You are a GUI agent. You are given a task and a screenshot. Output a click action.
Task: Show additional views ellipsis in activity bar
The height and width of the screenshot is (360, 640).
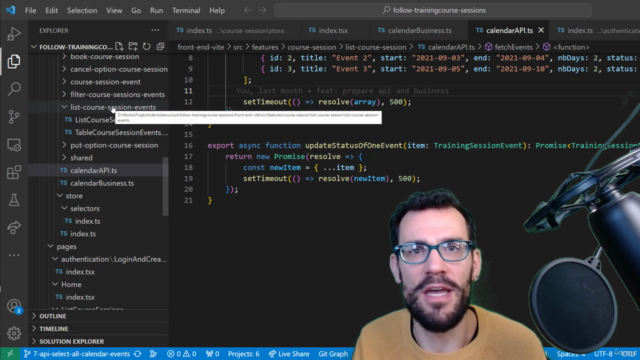point(13,255)
